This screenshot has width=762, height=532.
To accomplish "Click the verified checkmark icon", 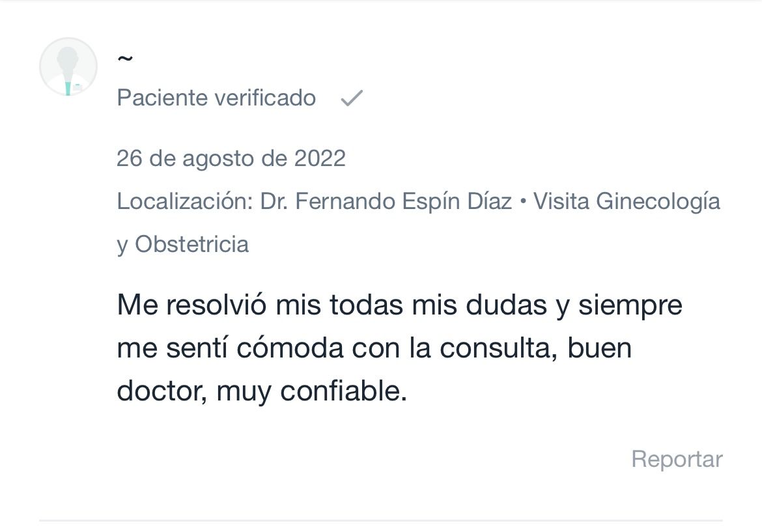I will (351, 98).
